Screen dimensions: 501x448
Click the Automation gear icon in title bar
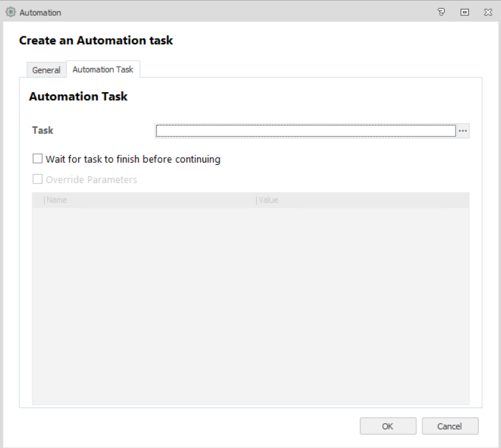pyautogui.click(x=10, y=12)
